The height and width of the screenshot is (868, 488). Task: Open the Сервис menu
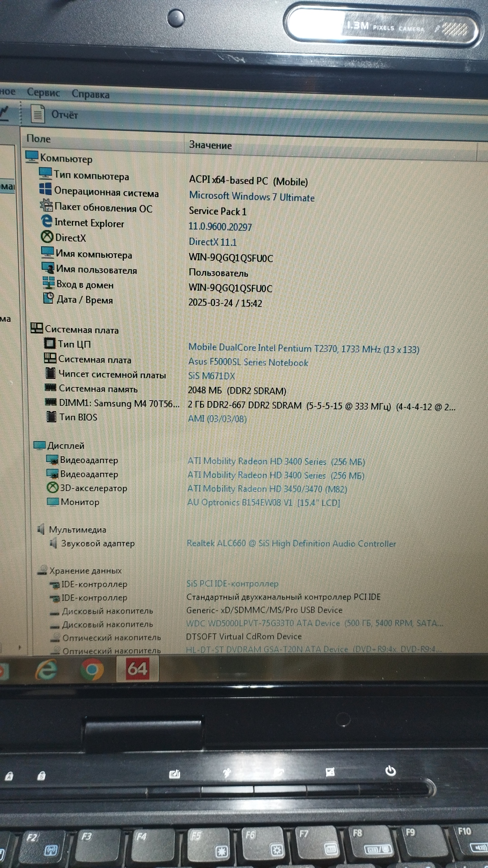[x=43, y=92]
